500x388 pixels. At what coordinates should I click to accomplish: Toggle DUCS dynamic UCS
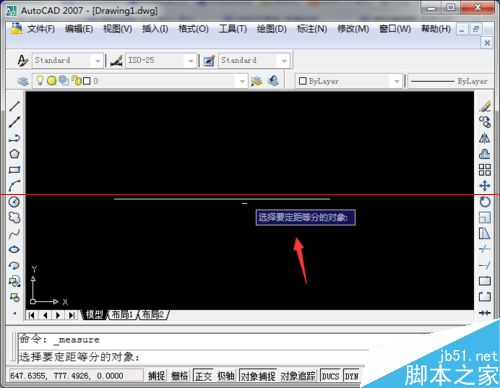coord(330,376)
